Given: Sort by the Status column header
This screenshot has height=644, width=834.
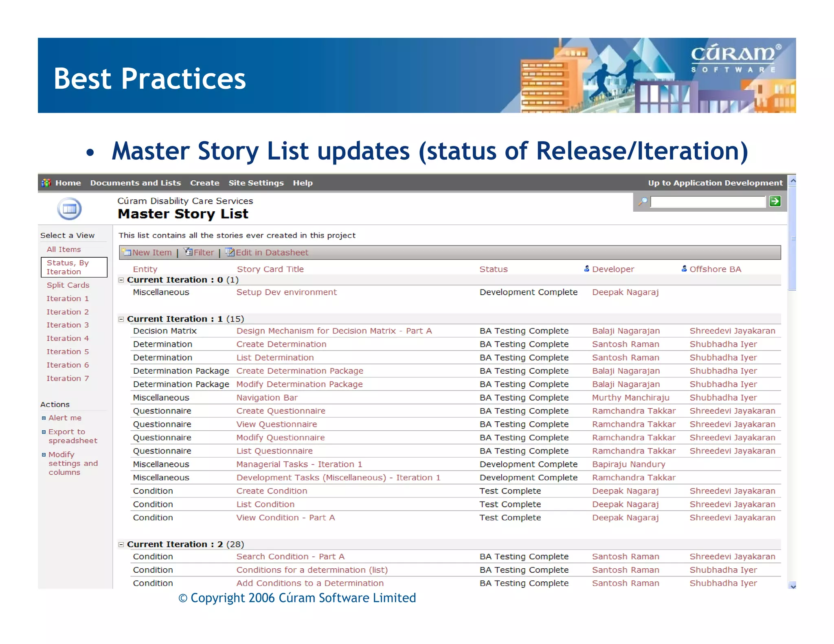Looking at the screenshot, I should 493,269.
